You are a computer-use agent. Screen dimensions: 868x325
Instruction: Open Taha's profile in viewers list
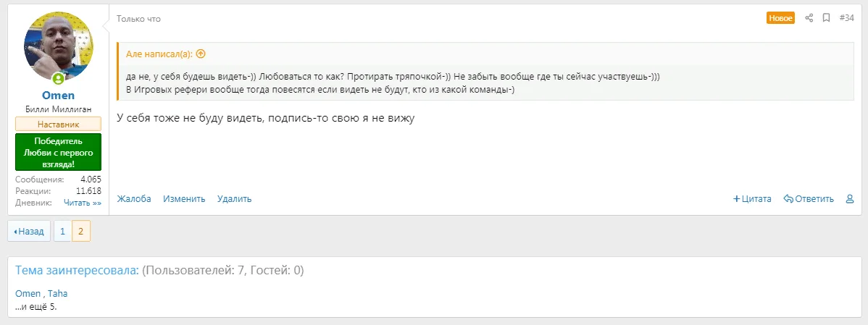pos(58,294)
